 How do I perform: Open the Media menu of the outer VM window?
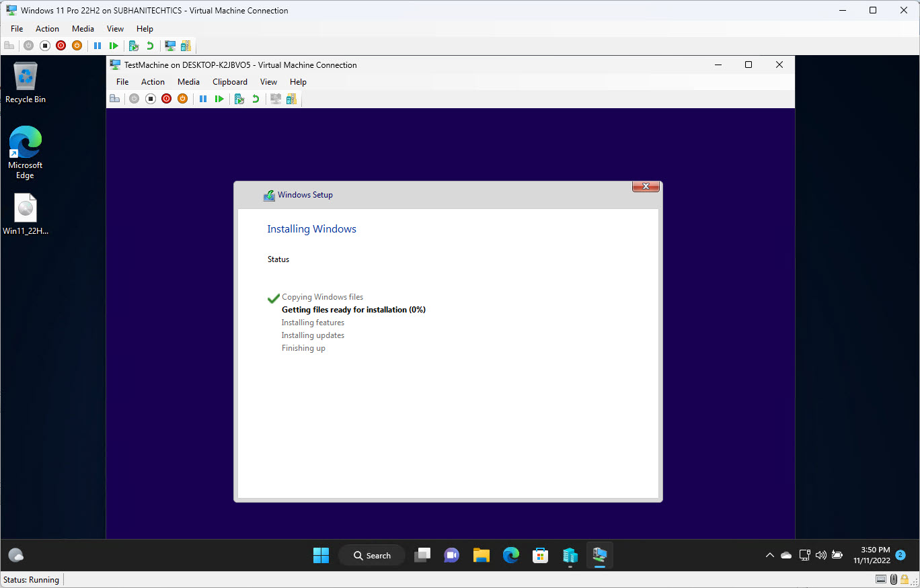[83, 28]
